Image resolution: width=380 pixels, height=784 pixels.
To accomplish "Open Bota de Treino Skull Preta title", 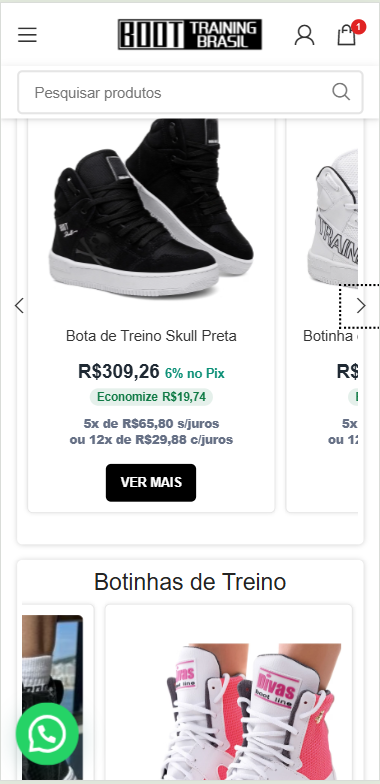I will tap(151, 336).
